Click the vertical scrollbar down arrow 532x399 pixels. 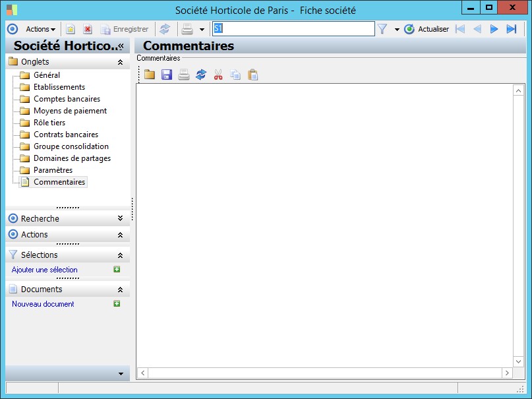[518, 361]
